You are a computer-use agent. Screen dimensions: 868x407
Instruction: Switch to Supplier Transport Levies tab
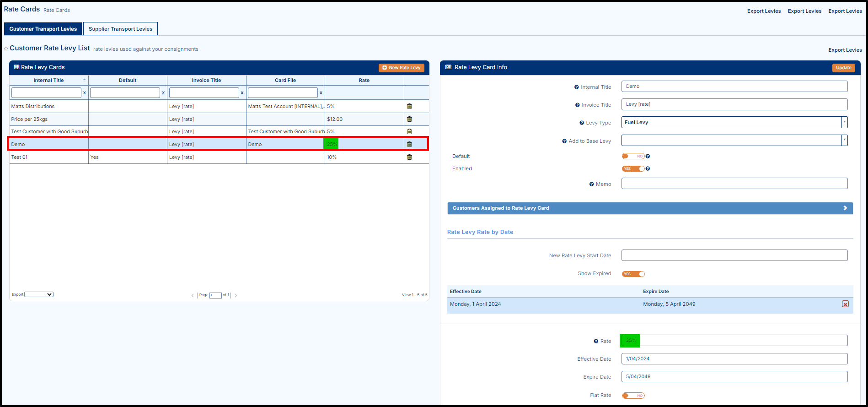120,29
